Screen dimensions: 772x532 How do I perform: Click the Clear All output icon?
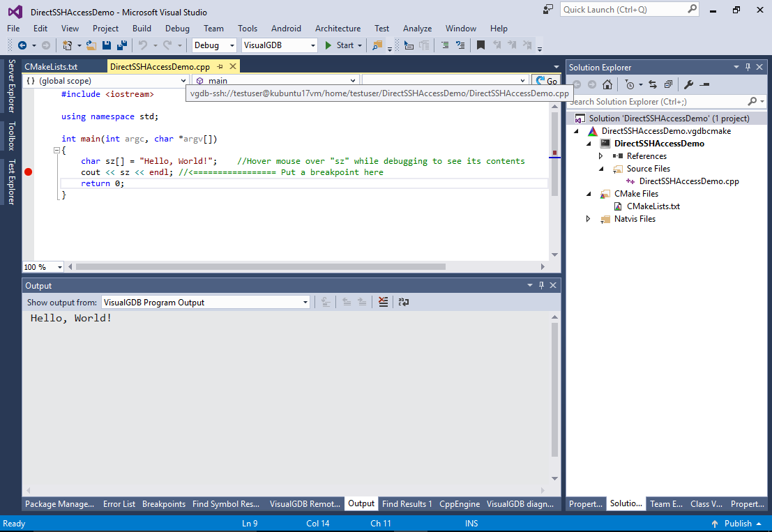pos(383,302)
